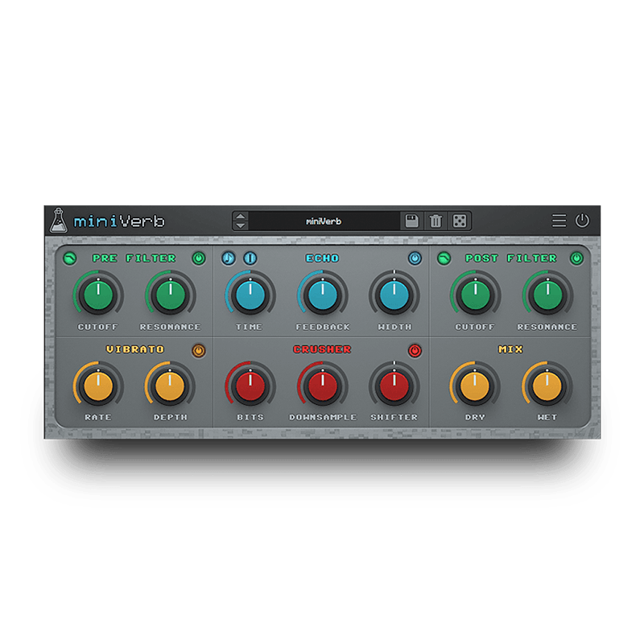Image resolution: width=644 pixels, height=644 pixels.
Task: Delete preset with trash icon
Action: 436,221
